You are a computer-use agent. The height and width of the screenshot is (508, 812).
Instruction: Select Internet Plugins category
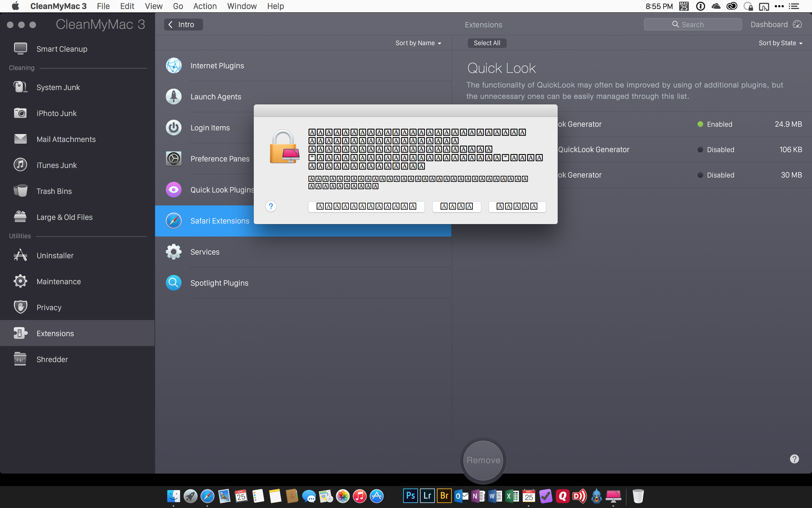[x=303, y=66]
